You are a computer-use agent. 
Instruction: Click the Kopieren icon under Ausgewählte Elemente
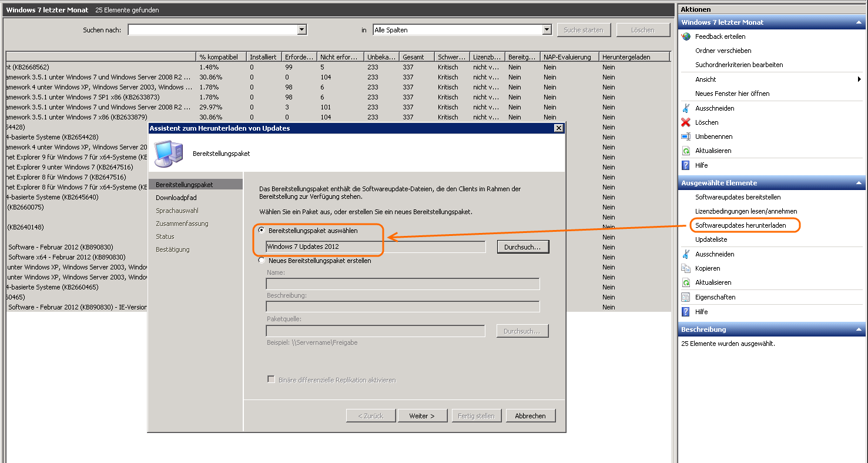[x=686, y=268]
